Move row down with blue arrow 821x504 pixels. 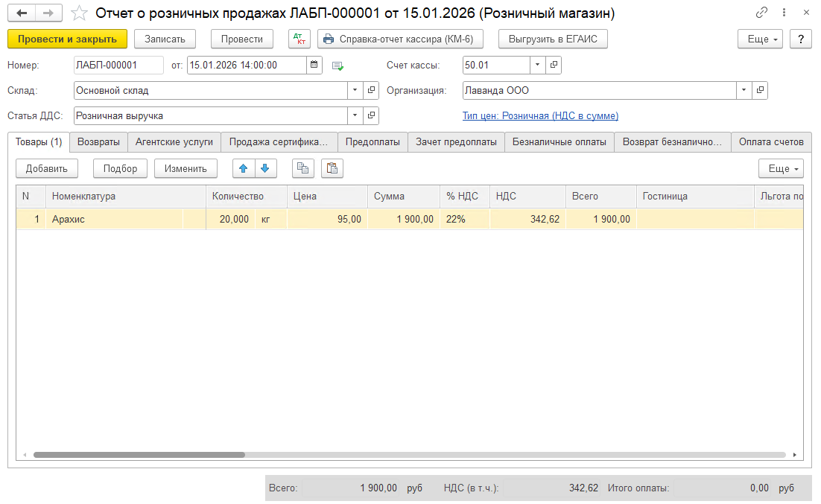[x=265, y=168]
